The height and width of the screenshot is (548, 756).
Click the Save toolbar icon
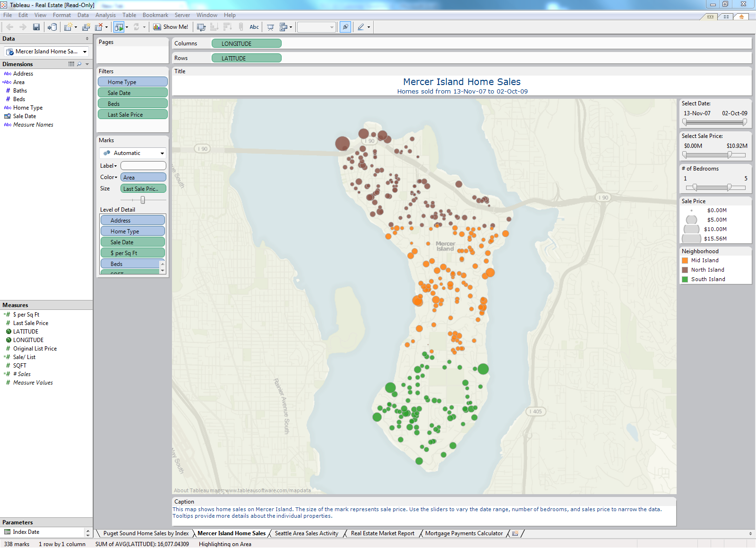pos(36,27)
